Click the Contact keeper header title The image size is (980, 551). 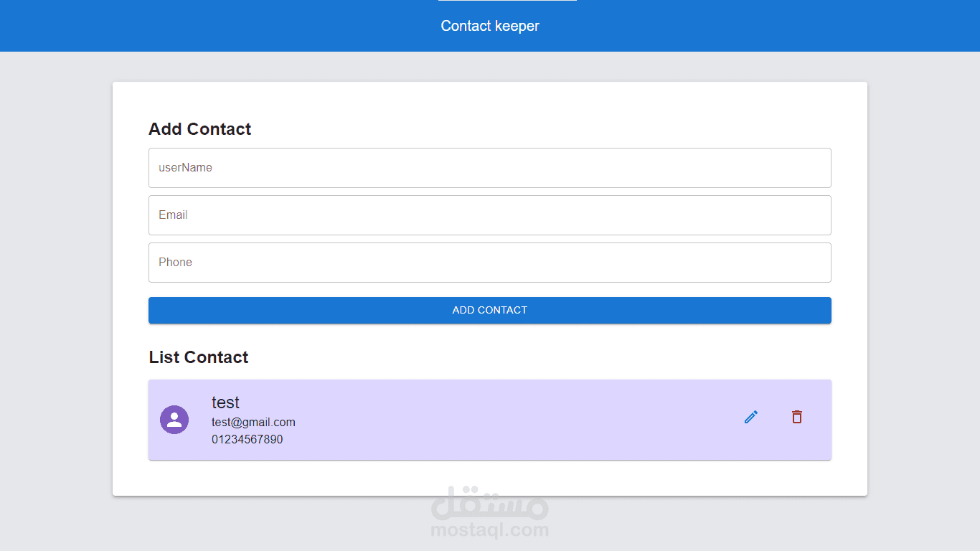(490, 27)
